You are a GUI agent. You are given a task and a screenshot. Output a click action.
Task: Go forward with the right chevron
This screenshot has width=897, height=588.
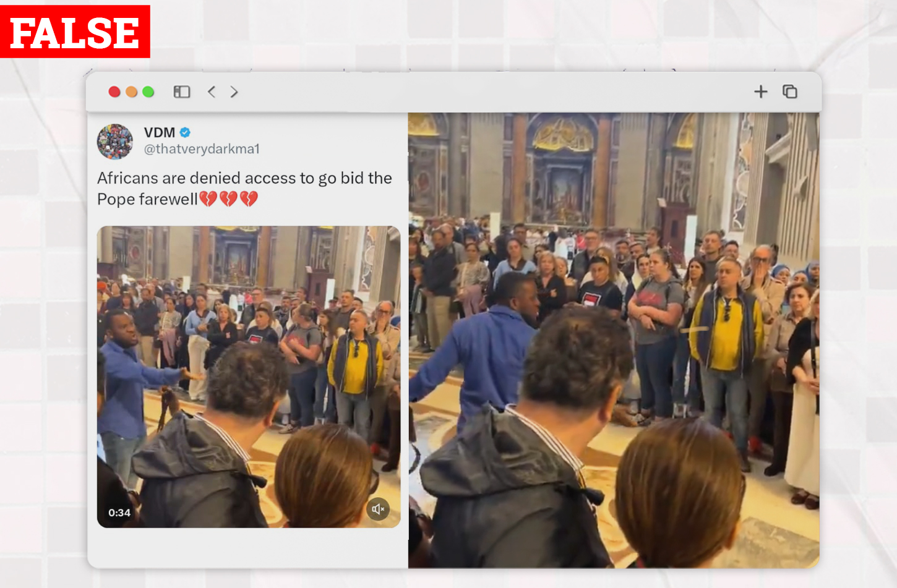[x=234, y=92]
